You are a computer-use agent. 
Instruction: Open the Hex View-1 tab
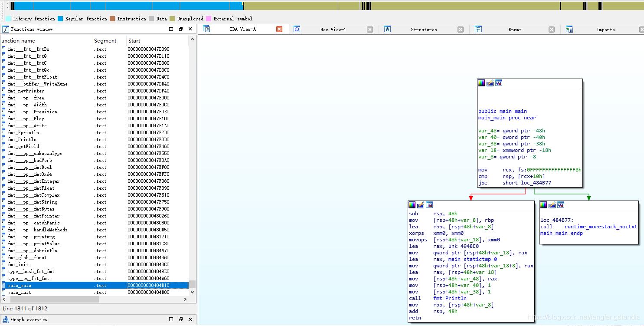tap(333, 30)
